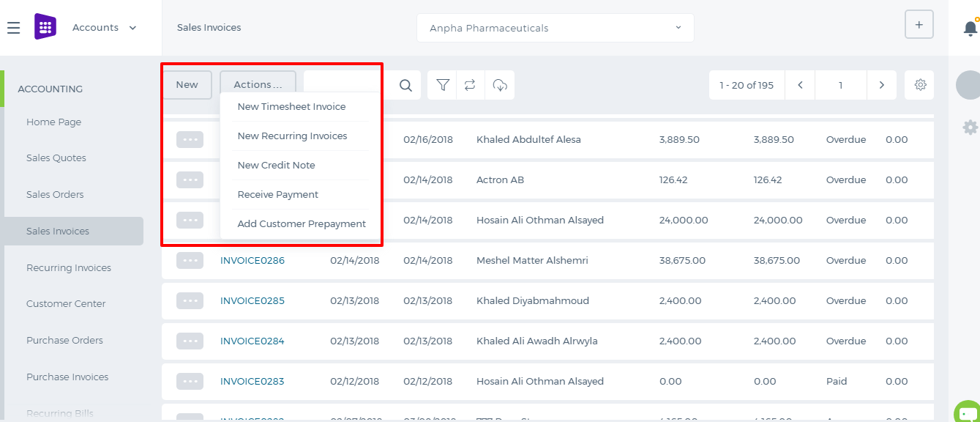Open the notifications bell
The image size is (980, 422).
tap(970, 28)
